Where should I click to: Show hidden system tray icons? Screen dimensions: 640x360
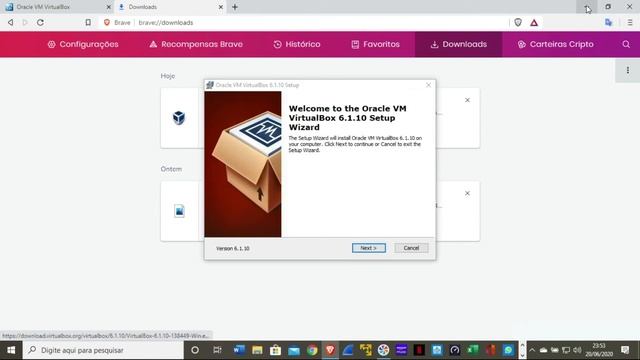coord(532,350)
